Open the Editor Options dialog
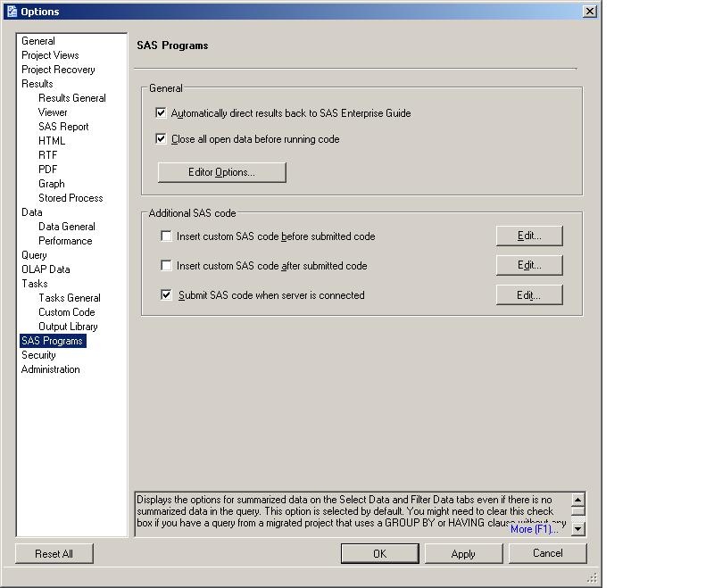Screen dimensions: 714x588 [x=221, y=172]
